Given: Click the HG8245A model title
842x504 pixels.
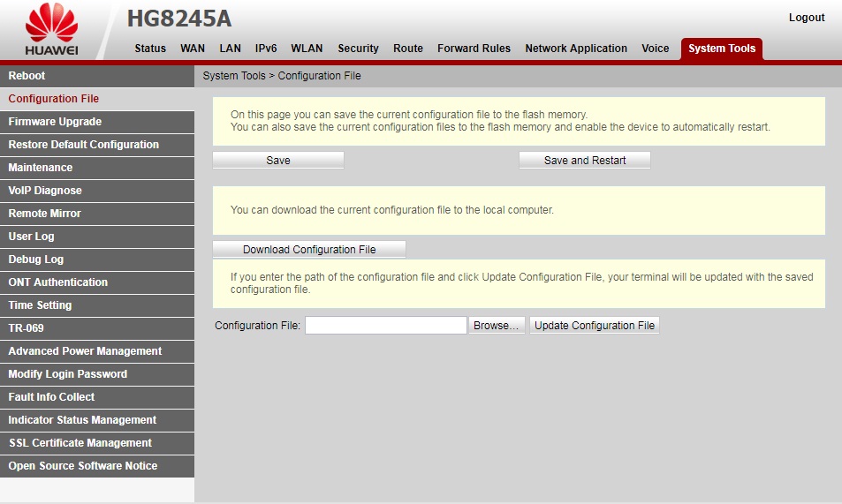Looking at the screenshot, I should click(x=179, y=19).
